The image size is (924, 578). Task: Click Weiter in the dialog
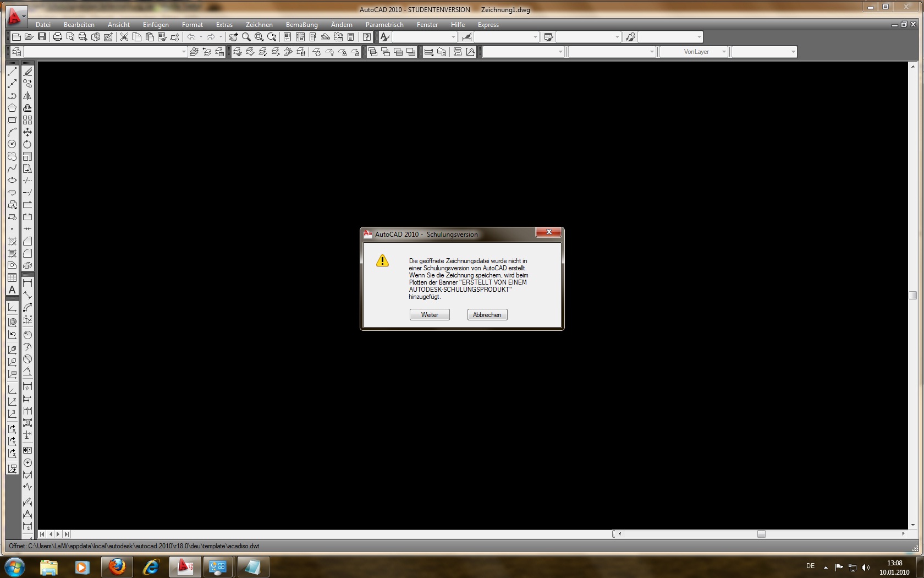430,315
